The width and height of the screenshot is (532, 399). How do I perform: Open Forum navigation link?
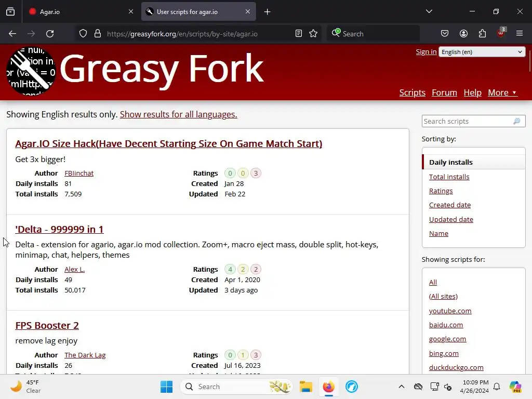click(x=444, y=92)
